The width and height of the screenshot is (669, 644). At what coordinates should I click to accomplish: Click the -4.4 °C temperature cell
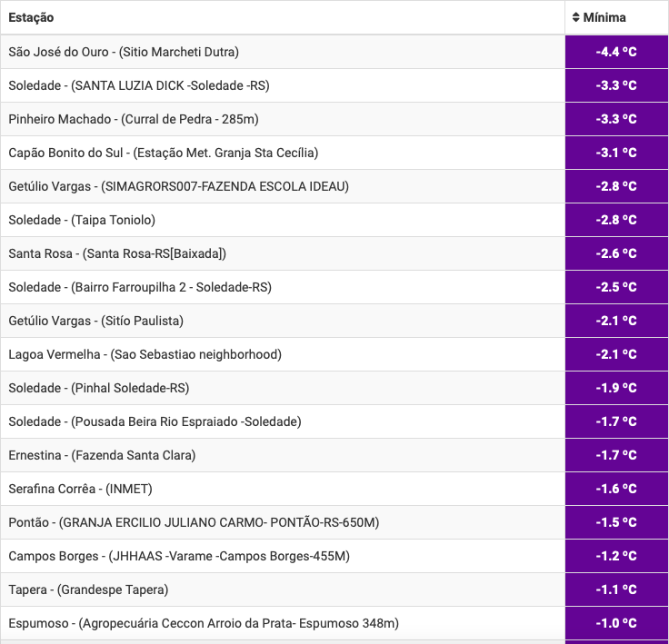tap(616, 52)
